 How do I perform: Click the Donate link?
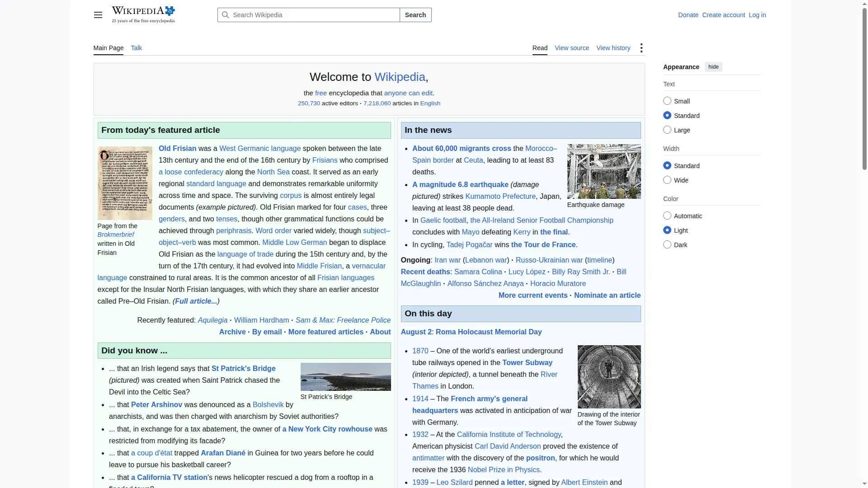pos(688,15)
